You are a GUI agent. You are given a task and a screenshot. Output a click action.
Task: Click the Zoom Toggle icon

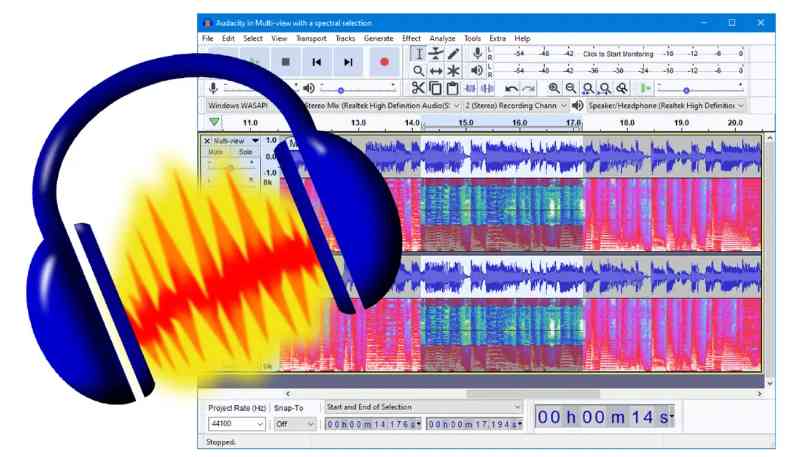(x=622, y=89)
